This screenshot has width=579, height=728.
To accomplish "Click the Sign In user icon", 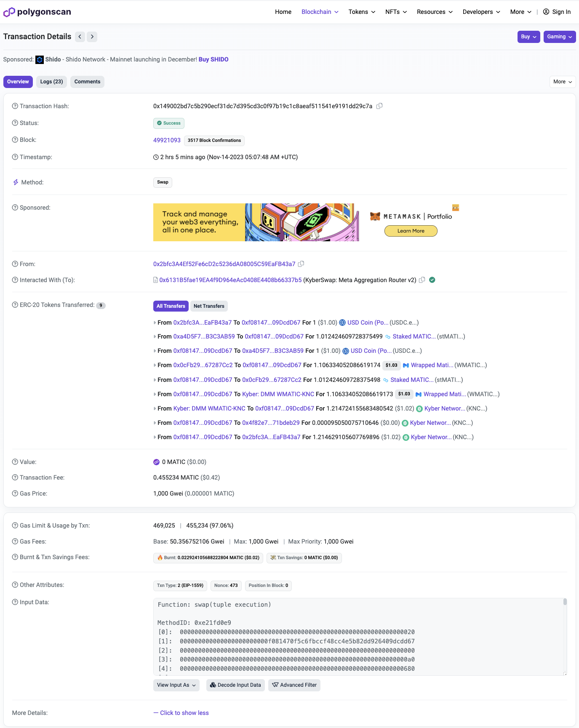I will tap(546, 12).
